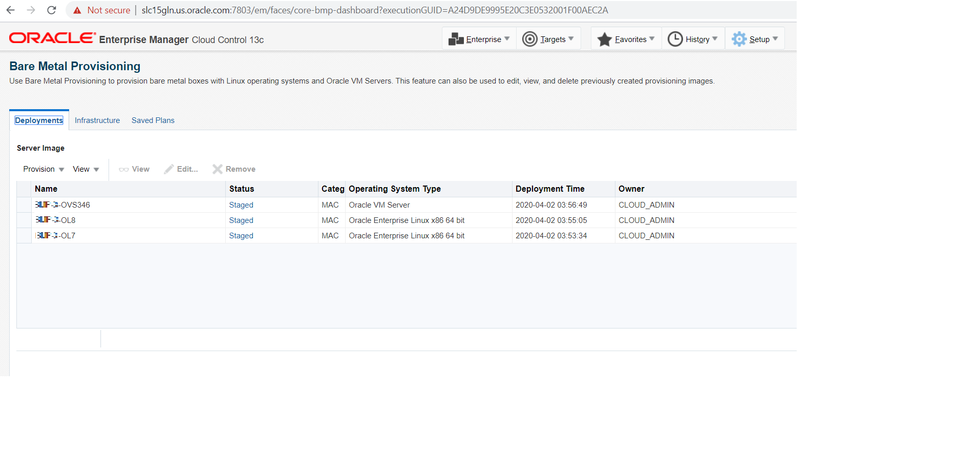Click the Server Image section label
The image size is (980, 450).
coord(40,148)
